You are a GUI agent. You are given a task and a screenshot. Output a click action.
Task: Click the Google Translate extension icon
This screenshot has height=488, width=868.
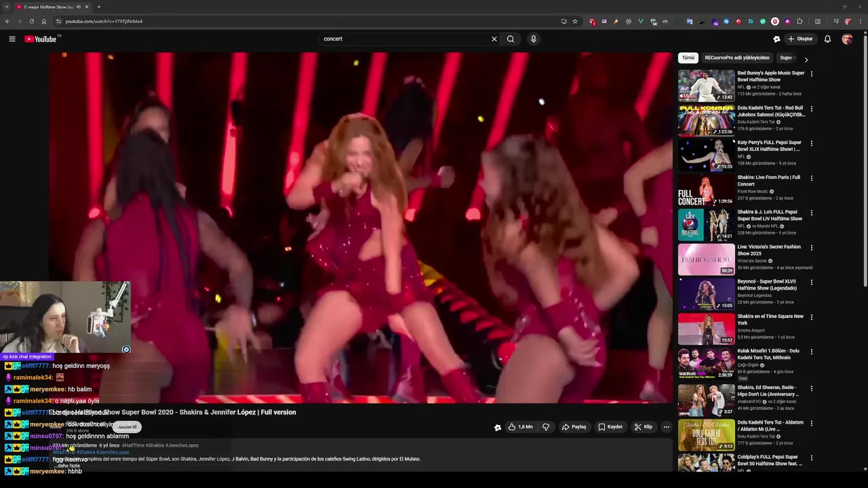coord(690,21)
